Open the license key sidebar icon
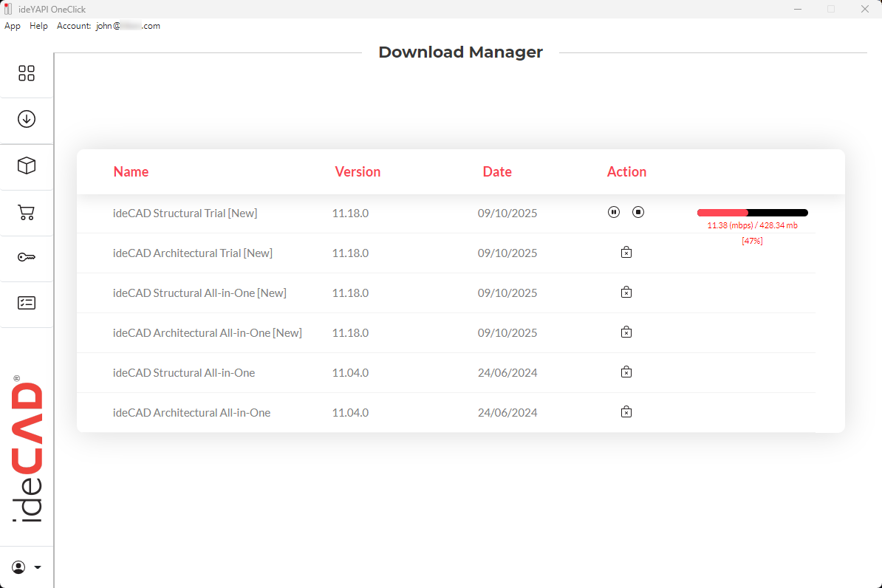This screenshot has height=588, width=882. coord(27,257)
